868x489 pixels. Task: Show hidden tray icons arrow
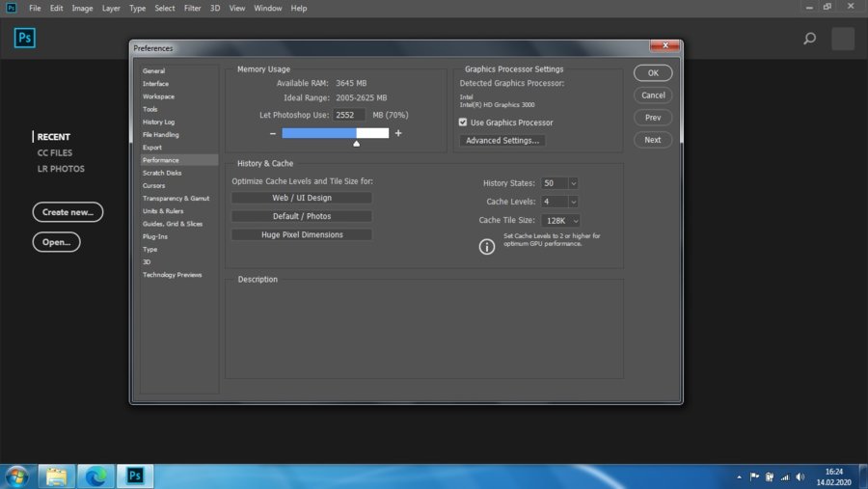[x=739, y=476]
